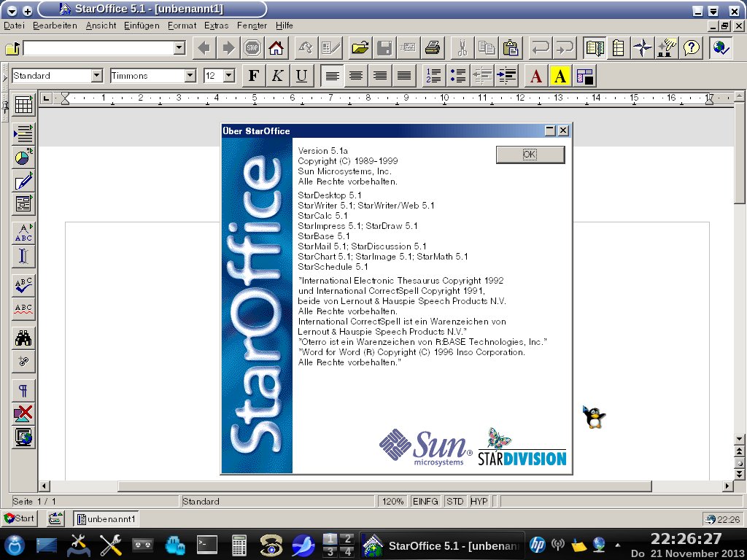The width and height of the screenshot is (747, 560).
Task: Click the yellow highlight color A icon
Action: [560, 76]
